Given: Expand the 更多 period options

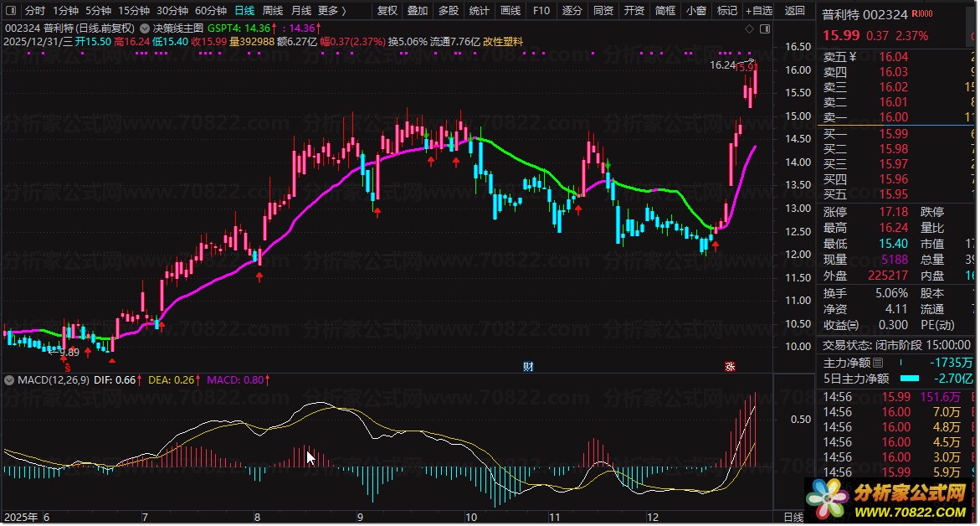Looking at the screenshot, I should tap(332, 11).
